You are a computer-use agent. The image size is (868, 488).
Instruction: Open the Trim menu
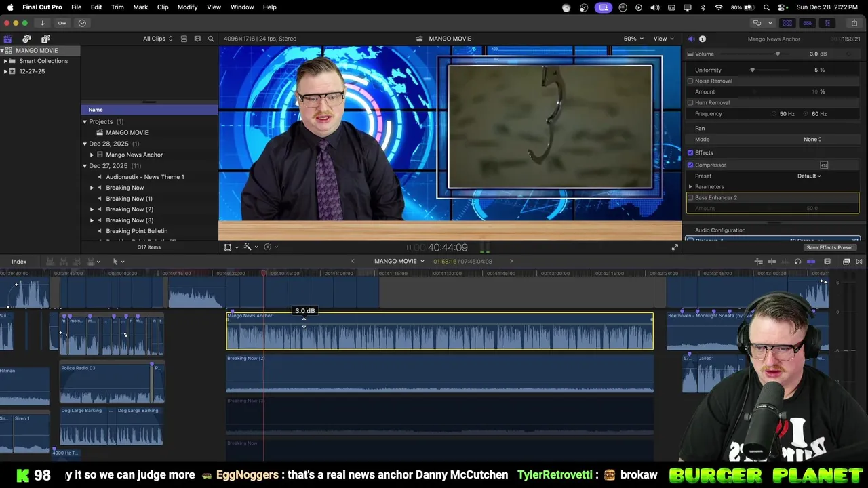coord(117,7)
